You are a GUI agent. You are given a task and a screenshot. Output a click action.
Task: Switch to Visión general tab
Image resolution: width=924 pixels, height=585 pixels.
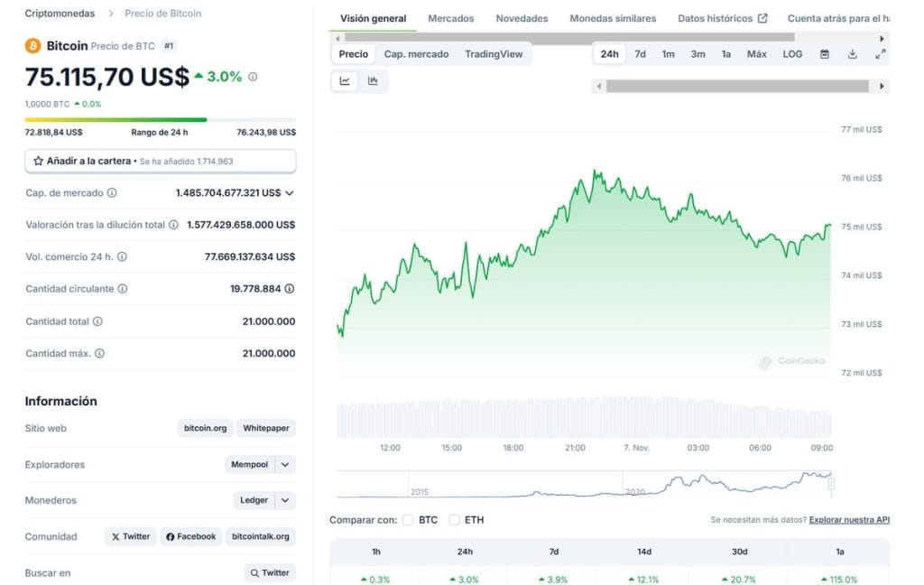pos(373,18)
